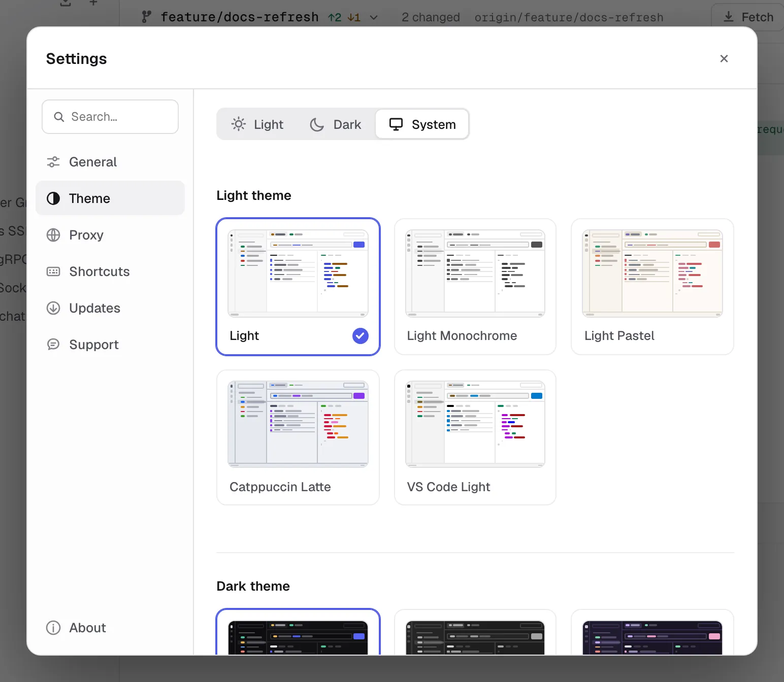Click the About info icon

53,628
